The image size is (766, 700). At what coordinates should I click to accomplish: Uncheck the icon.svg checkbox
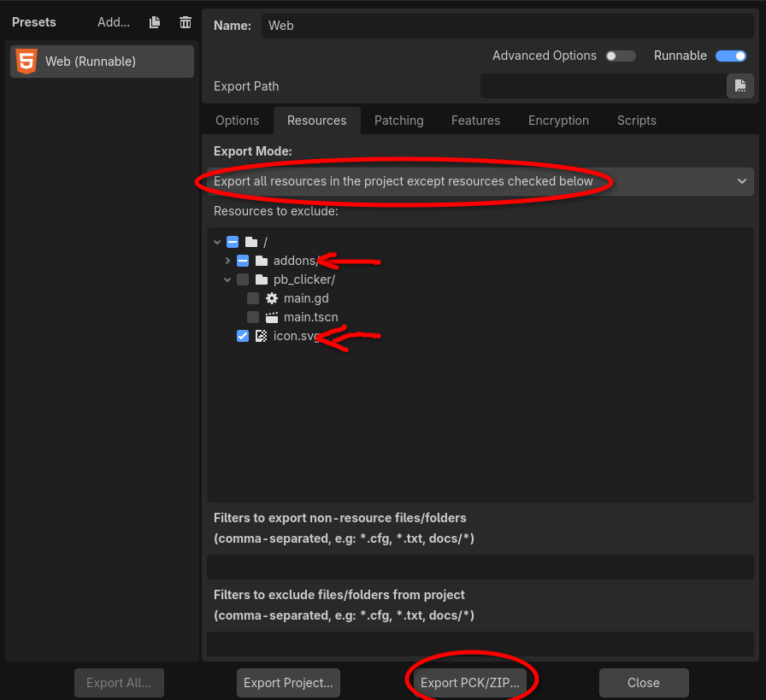[243, 336]
